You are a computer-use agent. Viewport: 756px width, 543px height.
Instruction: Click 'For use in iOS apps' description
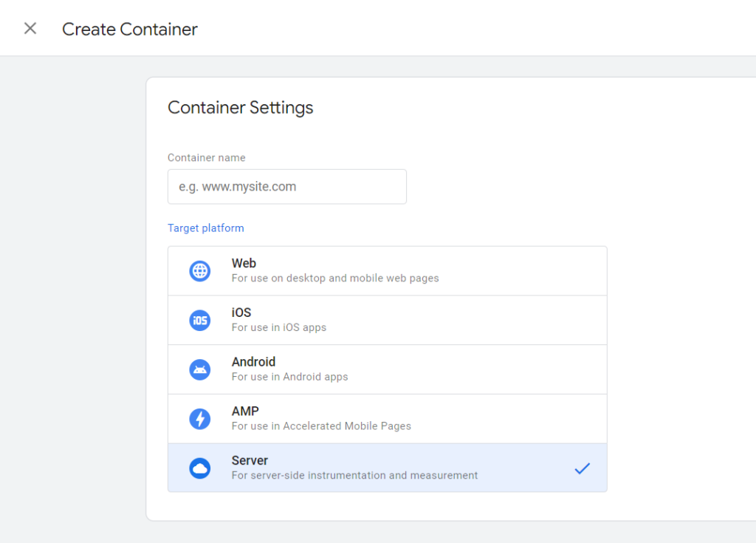278,327
